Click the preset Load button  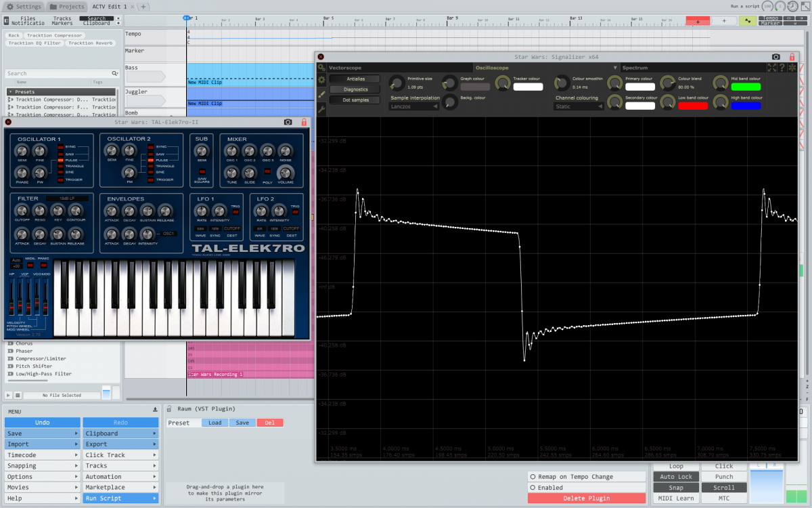pyautogui.click(x=215, y=423)
